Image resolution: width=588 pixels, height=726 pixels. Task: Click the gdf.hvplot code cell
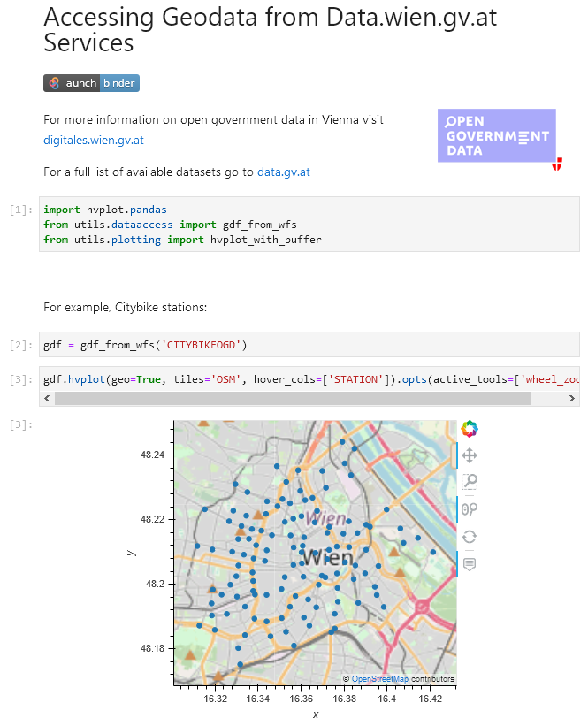(x=309, y=379)
